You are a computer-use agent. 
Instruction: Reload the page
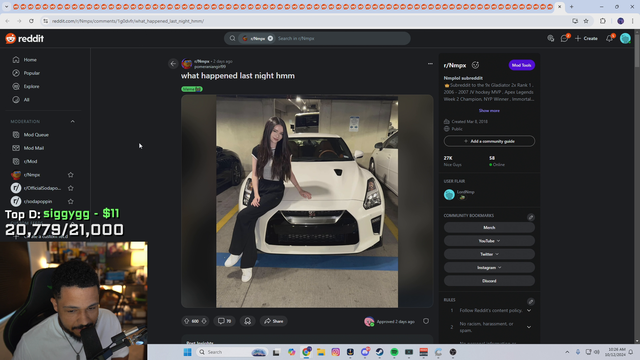[x=31, y=21]
